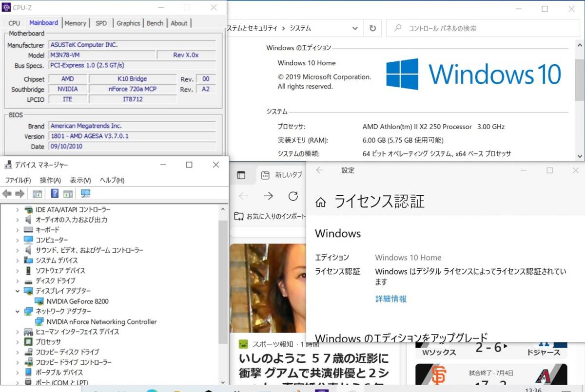Viewport: 585px width, 392px height.
Task: Click the speaker icon for オーディオの入力および出力
Action: pos(28,220)
